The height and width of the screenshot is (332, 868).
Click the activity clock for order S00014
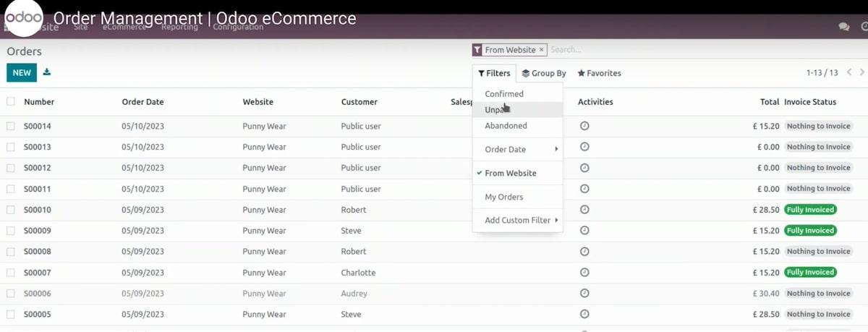point(584,126)
